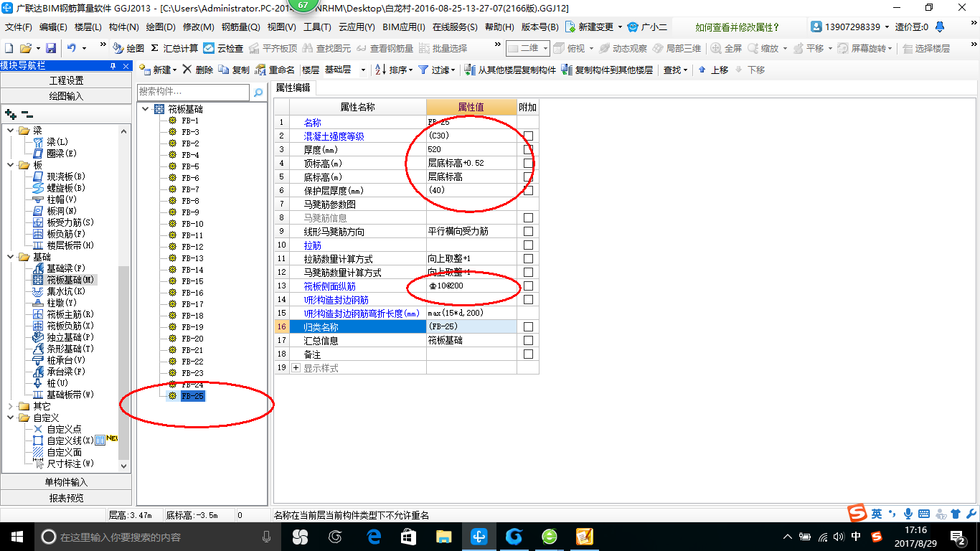The width and height of the screenshot is (980, 551).
Task: Collapse 筏板基础 component tree root
Action: [146, 109]
